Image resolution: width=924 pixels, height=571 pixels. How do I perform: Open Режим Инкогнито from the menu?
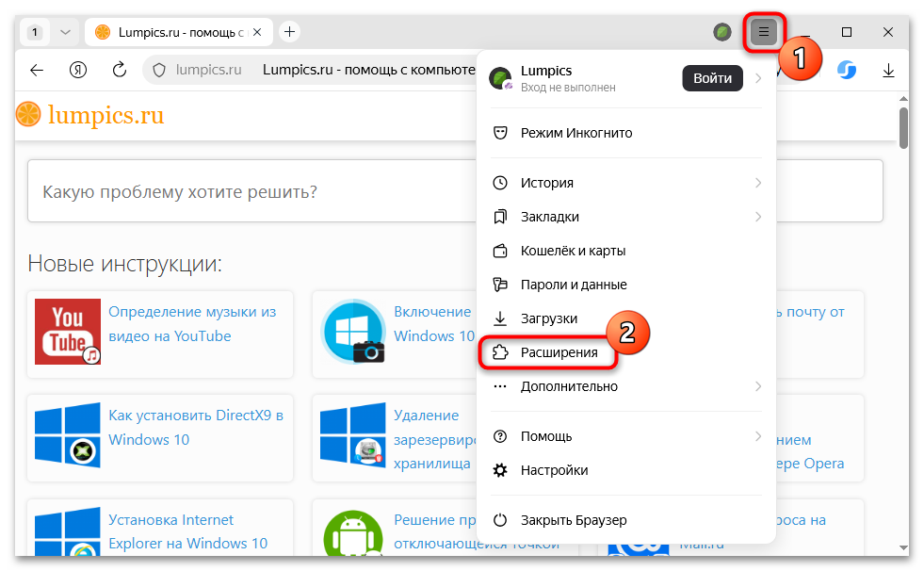(625, 133)
